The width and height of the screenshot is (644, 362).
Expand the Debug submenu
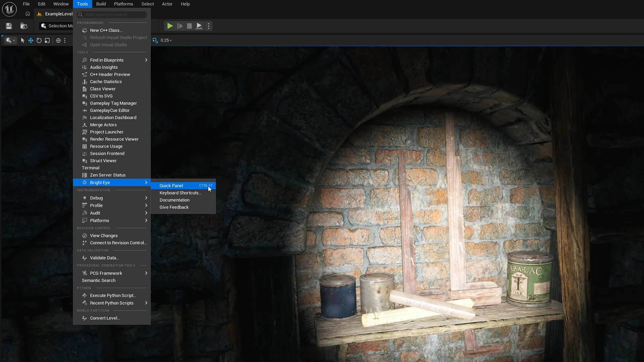point(112,198)
